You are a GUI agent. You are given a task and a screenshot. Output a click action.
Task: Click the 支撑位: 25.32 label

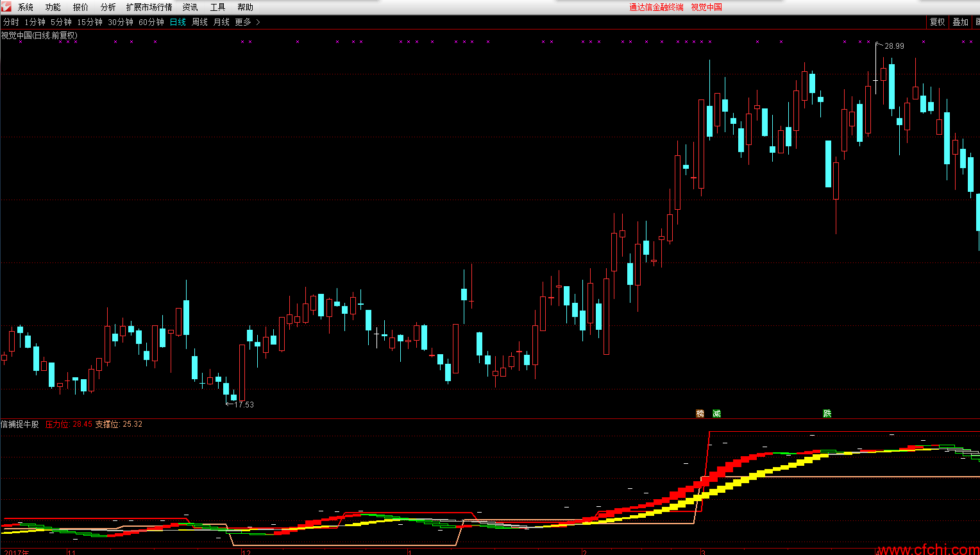click(119, 424)
